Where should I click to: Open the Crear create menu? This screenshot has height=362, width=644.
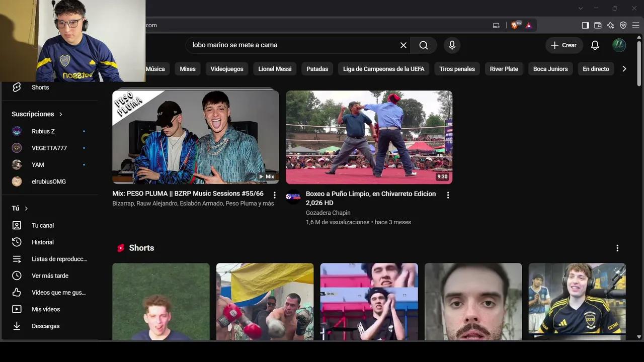[x=564, y=45]
